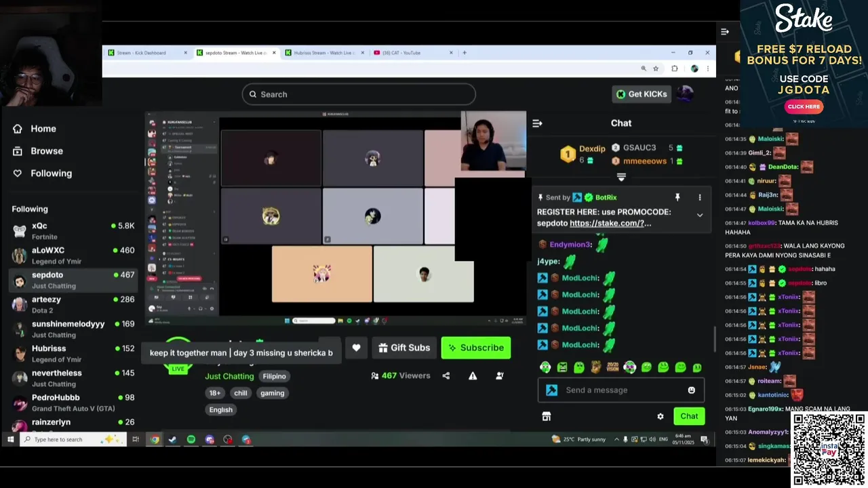
Task: Collapse the Kick chat panel
Action: tap(537, 123)
